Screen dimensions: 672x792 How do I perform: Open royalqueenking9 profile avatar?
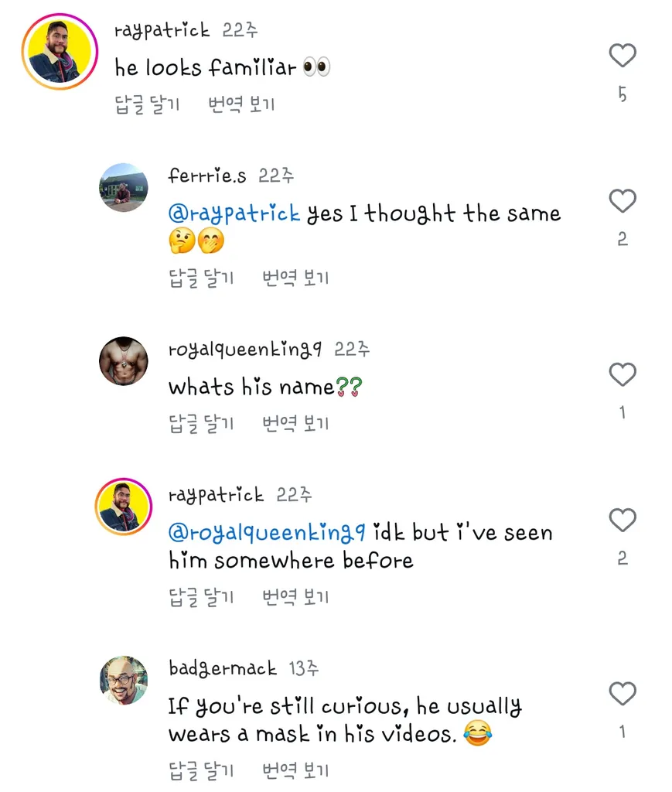(124, 361)
